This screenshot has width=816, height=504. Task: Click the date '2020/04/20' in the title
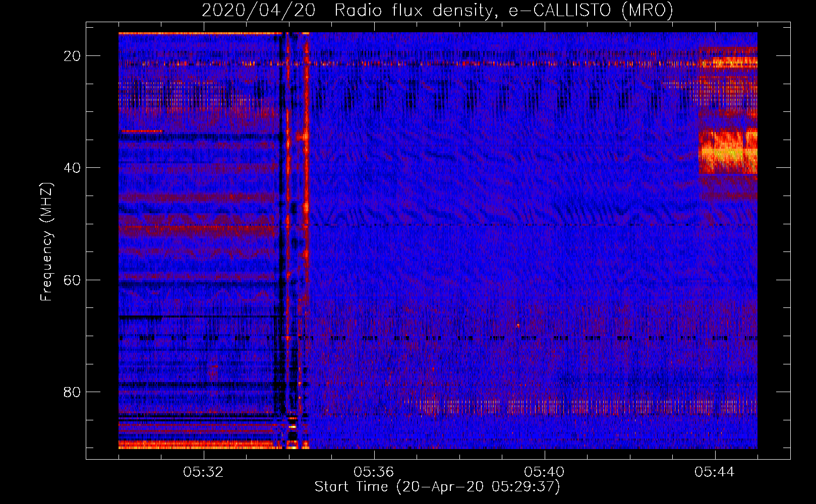[x=259, y=10]
